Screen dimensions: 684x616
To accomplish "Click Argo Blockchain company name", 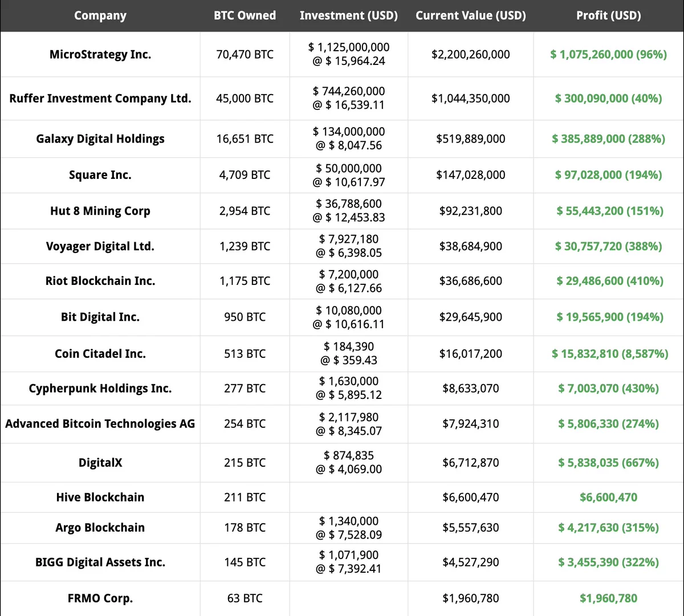I will [x=100, y=528].
